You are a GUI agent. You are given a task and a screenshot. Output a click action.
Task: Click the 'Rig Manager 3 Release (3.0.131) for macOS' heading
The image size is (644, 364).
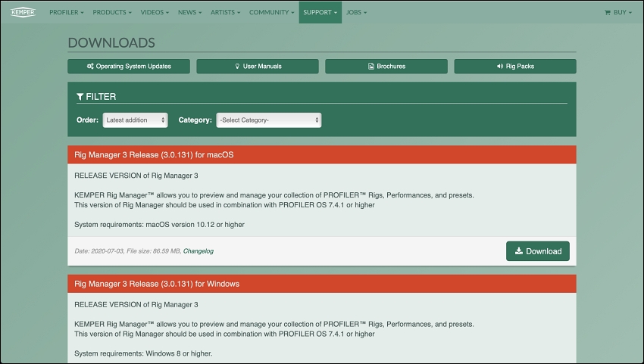pyautogui.click(x=154, y=154)
